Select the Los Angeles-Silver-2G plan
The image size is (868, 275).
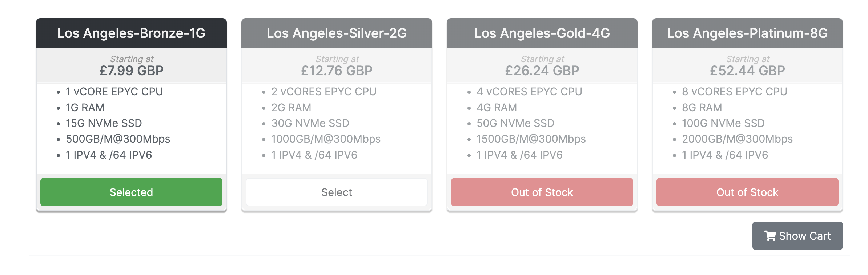(x=337, y=192)
